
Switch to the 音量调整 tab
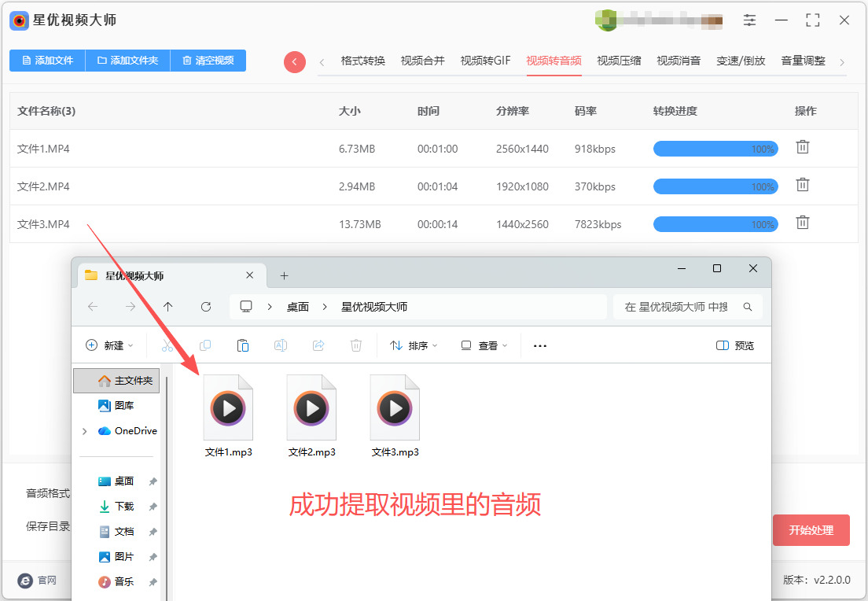click(804, 61)
